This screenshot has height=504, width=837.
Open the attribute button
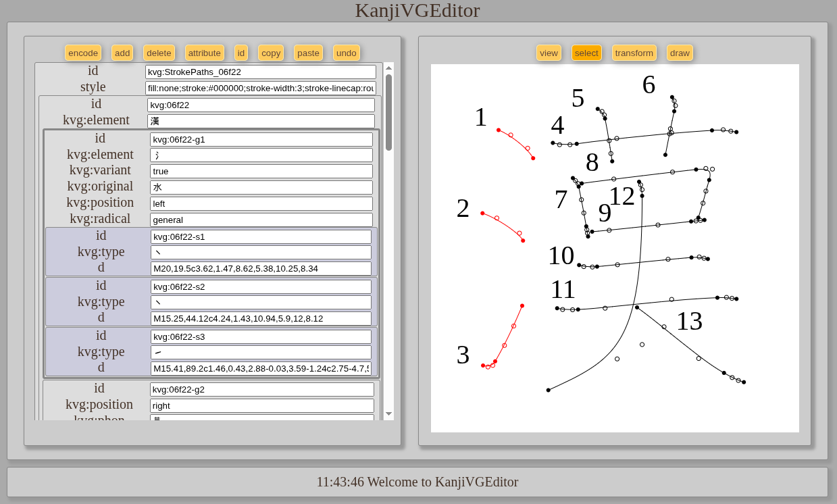pyautogui.click(x=205, y=53)
